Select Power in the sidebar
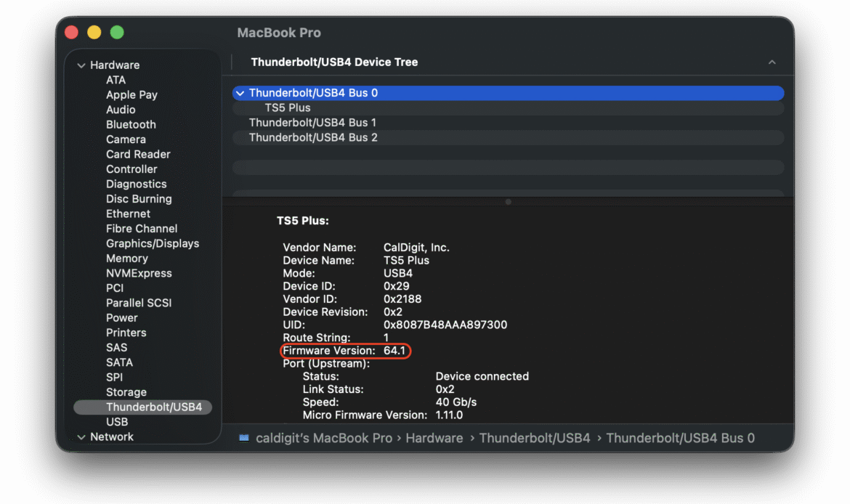The width and height of the screenshot is (850, 504). coord(122,317)
